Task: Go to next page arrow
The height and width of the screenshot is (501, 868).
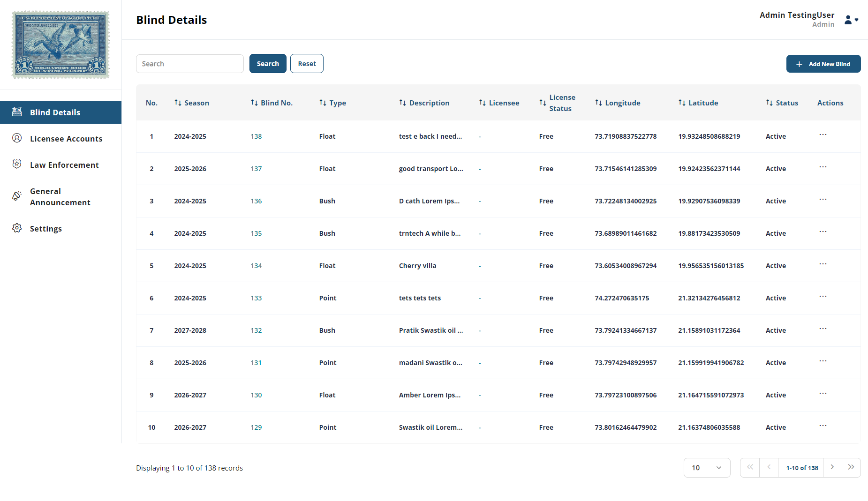Action: (x=832, y=467)
